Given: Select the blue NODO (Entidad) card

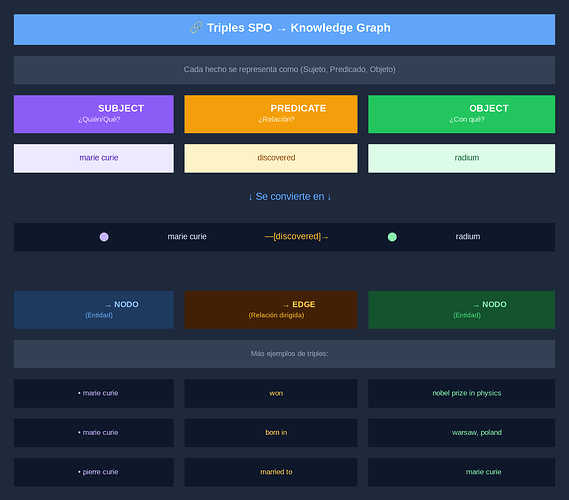Looking at the screenshot, I should tap(94, 310).
